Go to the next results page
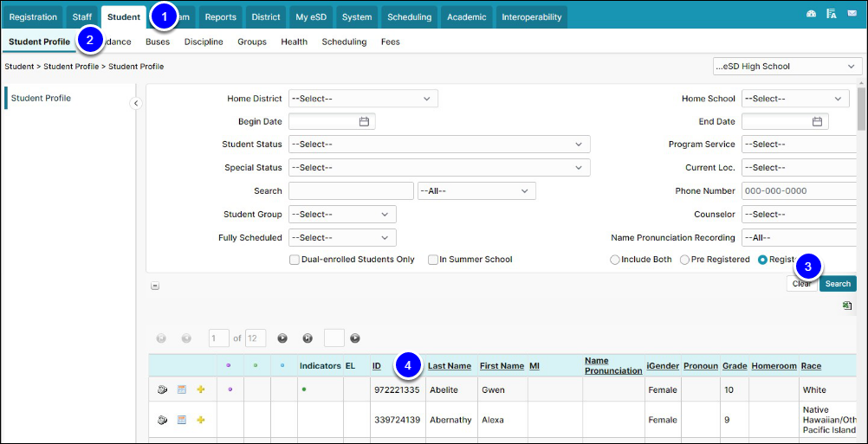This screenshot has width=868, height=444. [x=282, y=338]
